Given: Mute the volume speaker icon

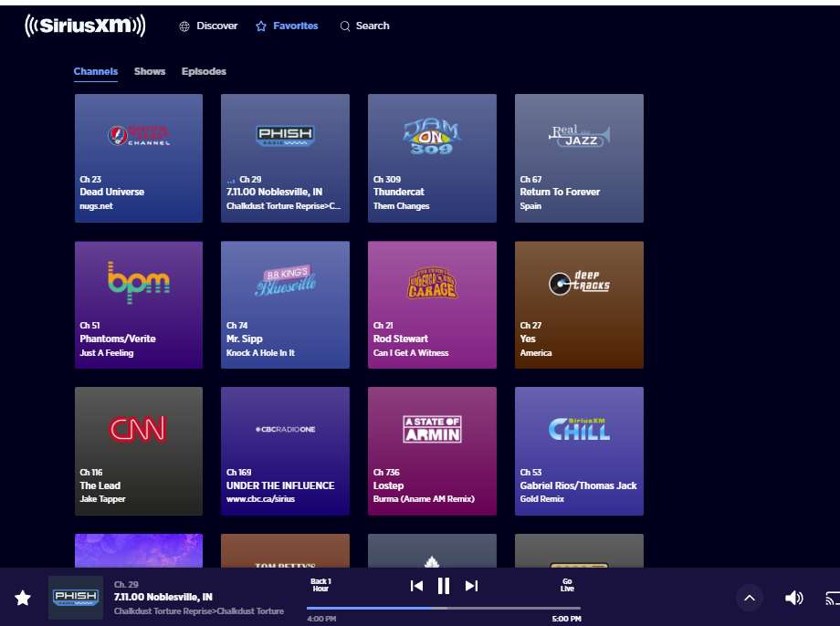Looking at the screenshot, I should coord(793,598).
